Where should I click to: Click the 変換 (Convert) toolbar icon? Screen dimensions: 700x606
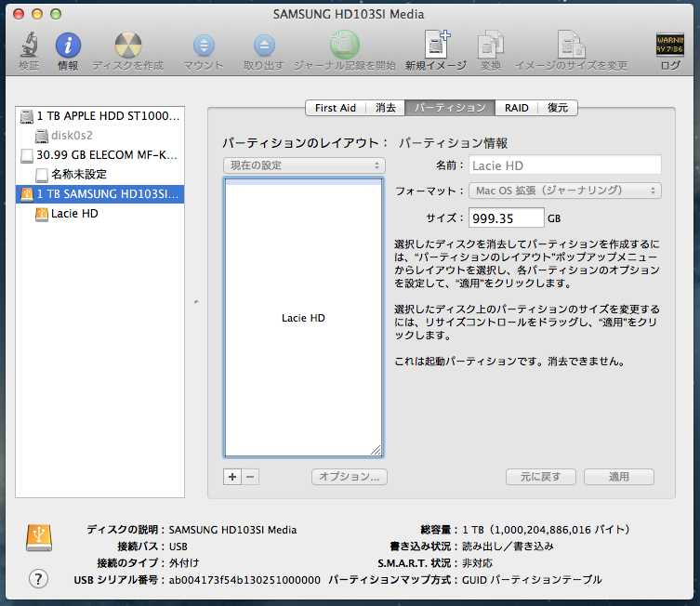(490, 46)
